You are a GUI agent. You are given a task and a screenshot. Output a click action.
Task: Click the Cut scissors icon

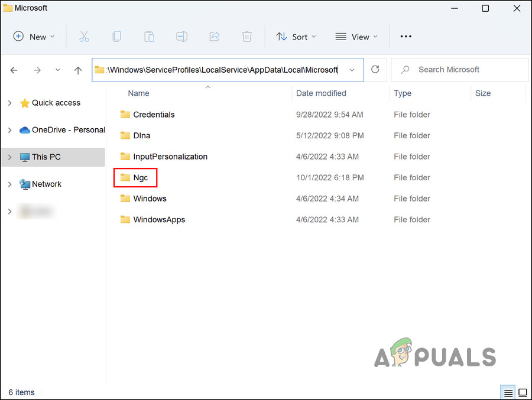[x=84, y=36]
